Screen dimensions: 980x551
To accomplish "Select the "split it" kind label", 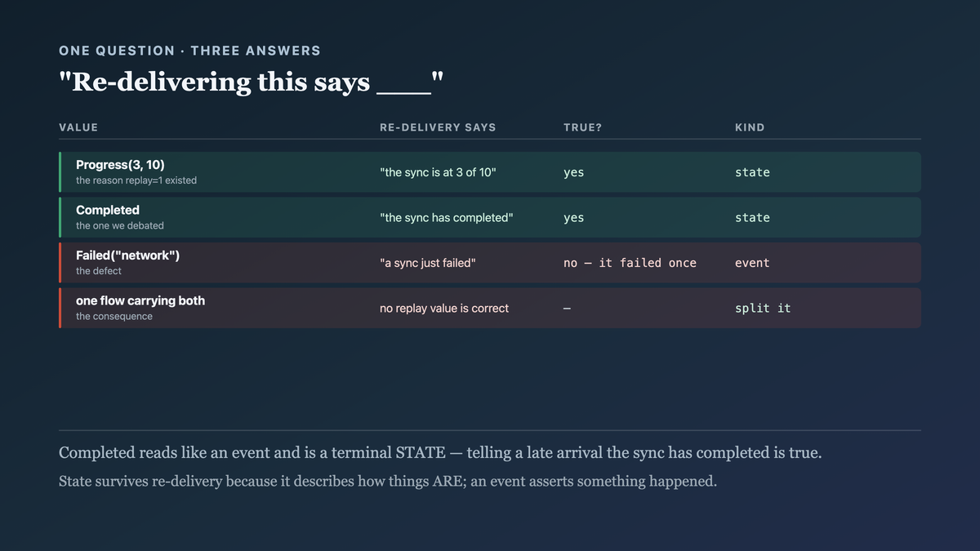I will [763, 309].
